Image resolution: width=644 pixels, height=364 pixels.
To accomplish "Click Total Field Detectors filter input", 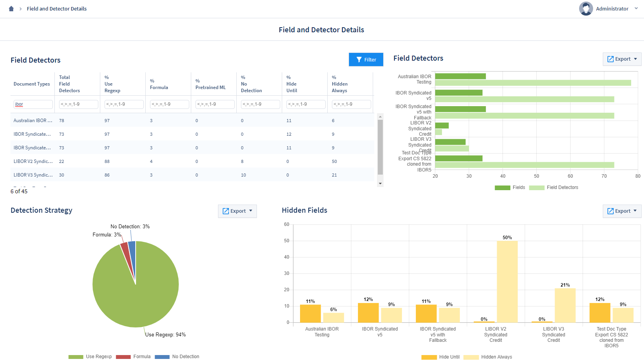I will pos(79,104).
